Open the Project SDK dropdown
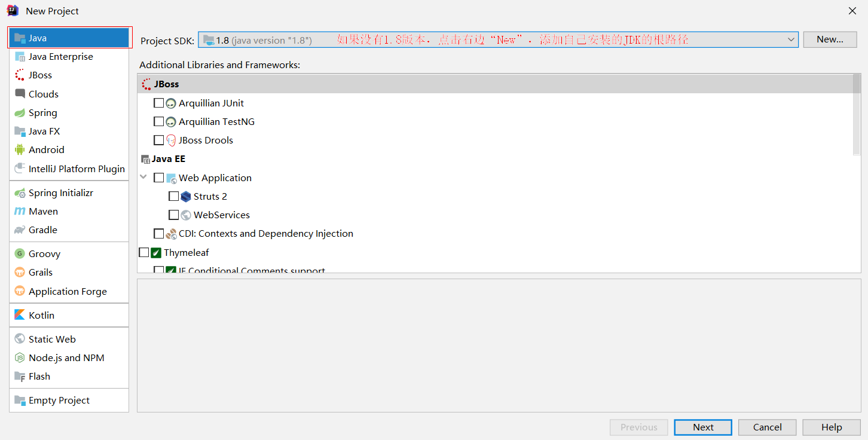 tap(791, 40)
